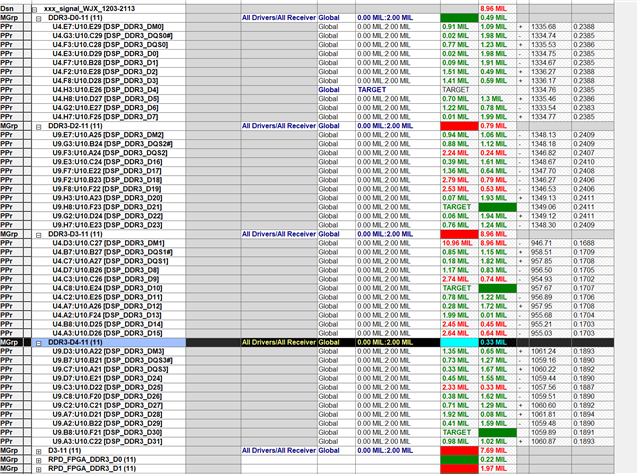Click the 10.96 MIL actual value for DSP_DDR3_DM1

(x=457, y=243)
